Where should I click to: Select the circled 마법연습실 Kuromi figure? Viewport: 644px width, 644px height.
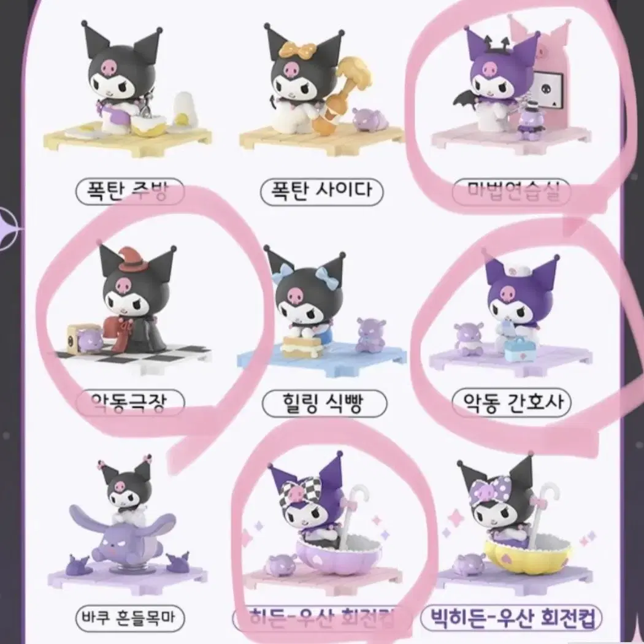coord(512,85)
